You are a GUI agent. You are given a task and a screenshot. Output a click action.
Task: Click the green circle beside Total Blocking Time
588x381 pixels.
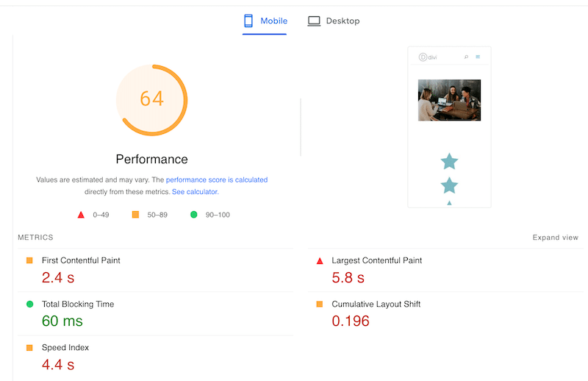pyautogui.click(x=29, y=304)
